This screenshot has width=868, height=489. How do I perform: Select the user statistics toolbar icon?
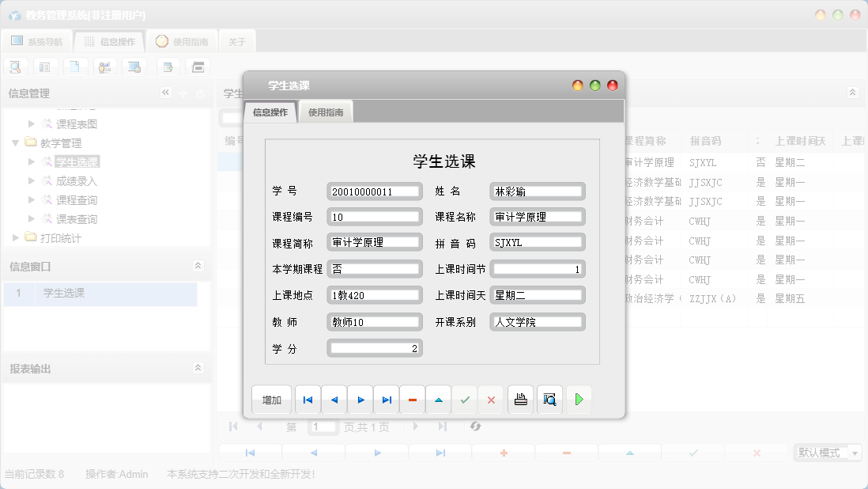pyautogui.click(x=104, y=66)
